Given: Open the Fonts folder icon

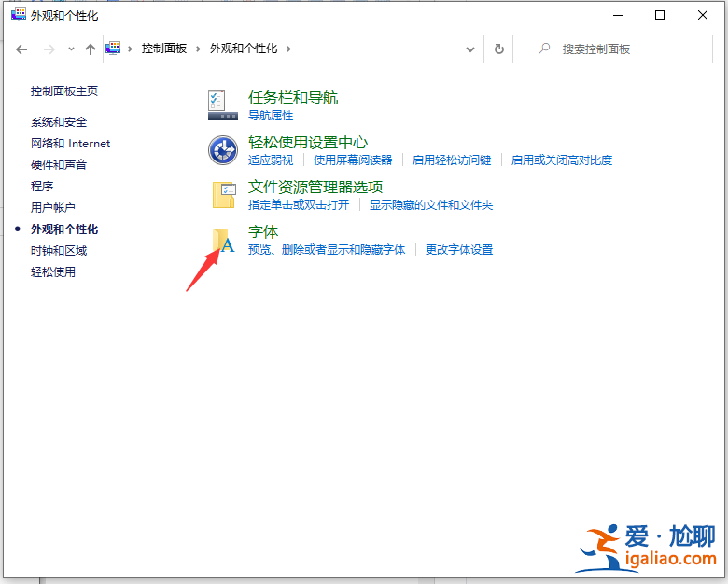Looking at the screenshot, I should (223, 240).
